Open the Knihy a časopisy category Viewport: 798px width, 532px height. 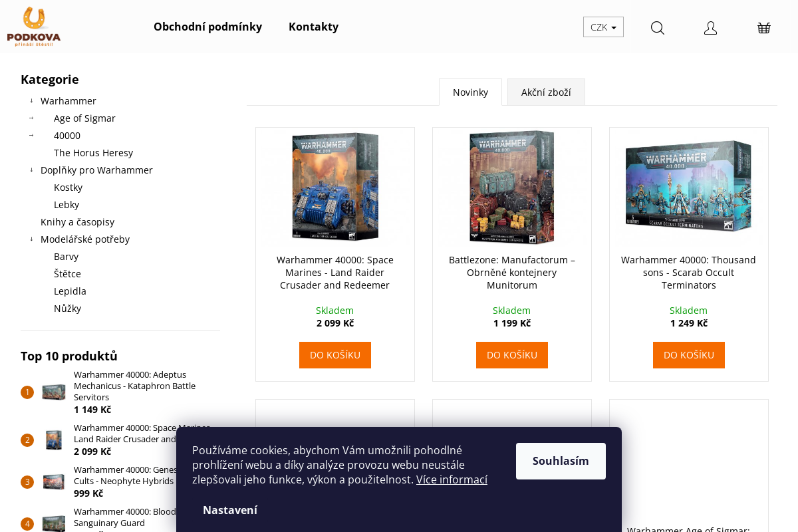(x=77, y=222)
